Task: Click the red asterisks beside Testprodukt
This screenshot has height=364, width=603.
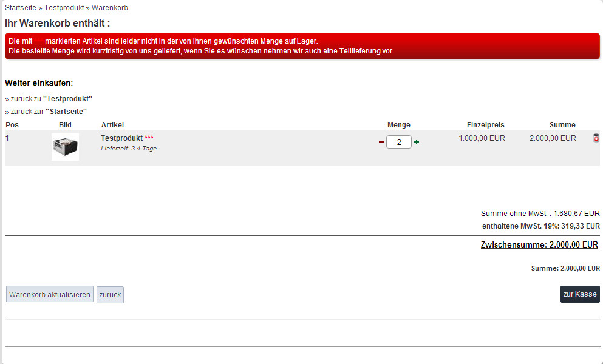Action: click(x=149, y=138)
